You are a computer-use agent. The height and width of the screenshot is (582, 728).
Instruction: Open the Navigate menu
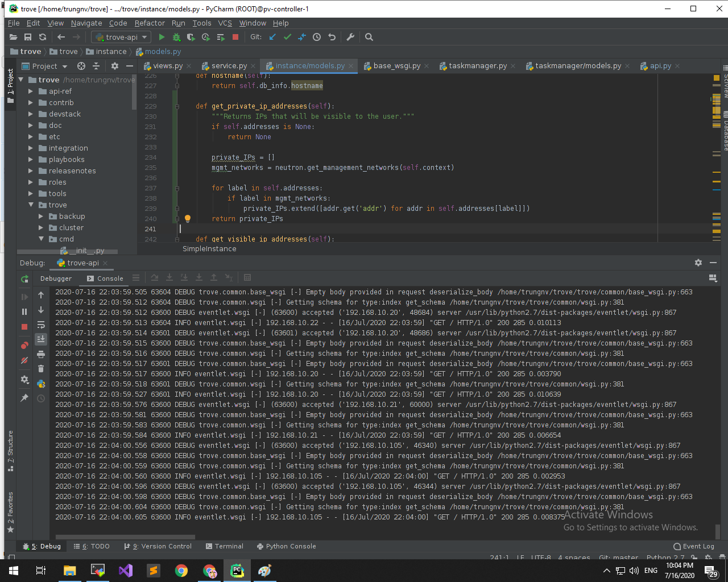86,23
